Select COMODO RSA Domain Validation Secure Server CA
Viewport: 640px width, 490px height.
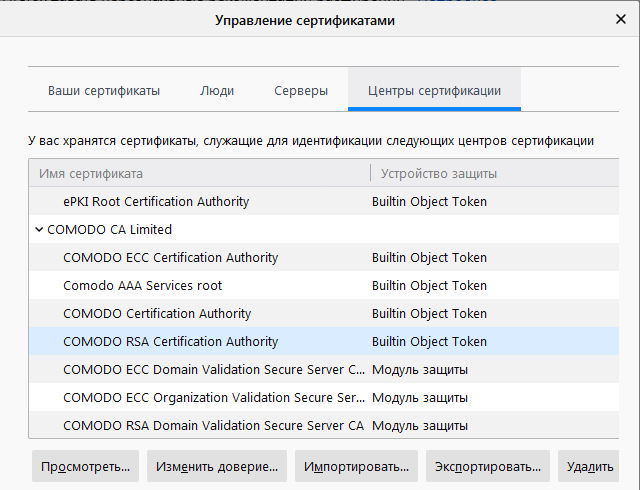pyautogui.click(x=324, y=425)
